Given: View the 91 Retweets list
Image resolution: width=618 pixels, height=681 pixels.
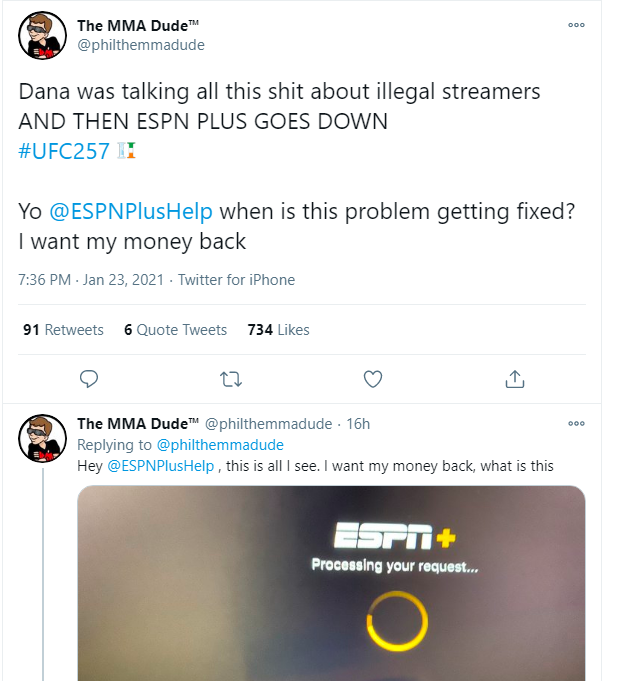Looking at the screenshot, I should (x=63, y=330).
